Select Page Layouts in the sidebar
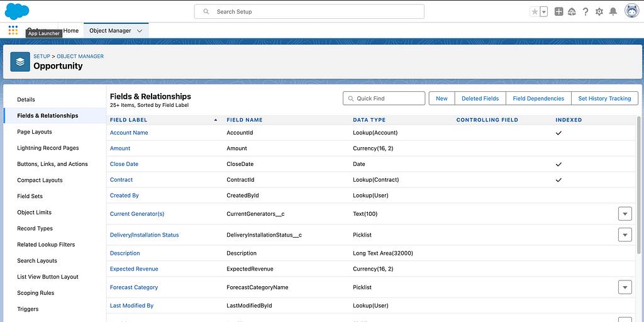The height and width of the screenshot is (322, 644). 35,132
